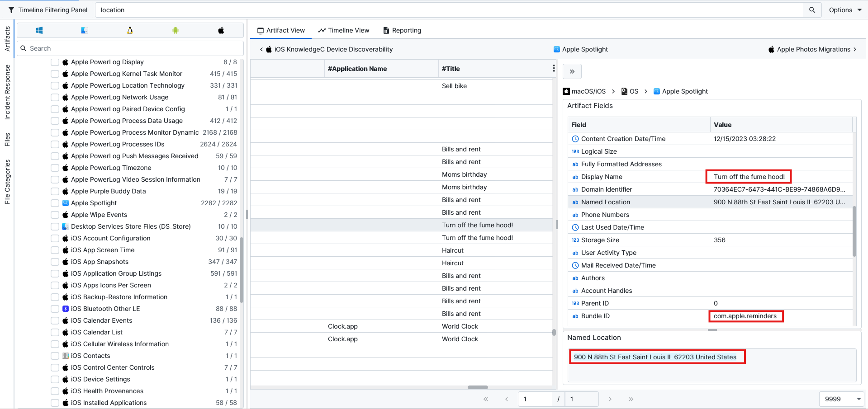Click the OS breadcrumb link

pos(630,91)
